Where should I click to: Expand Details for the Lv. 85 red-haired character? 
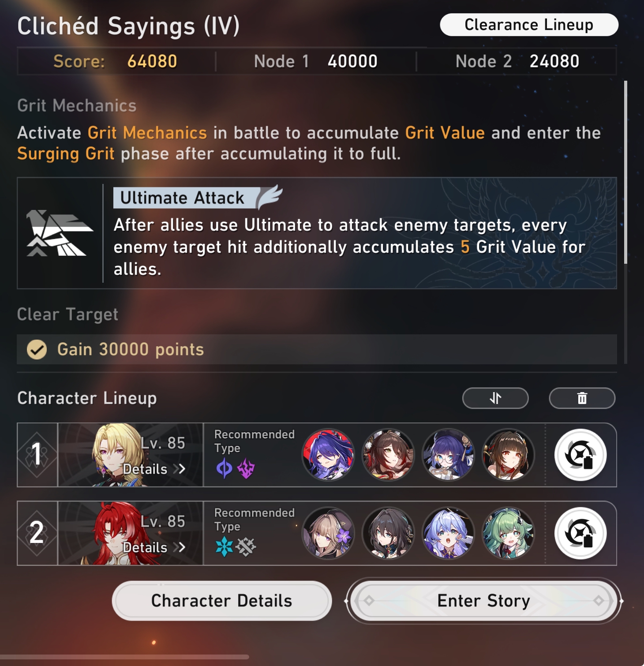coord(154,547)
